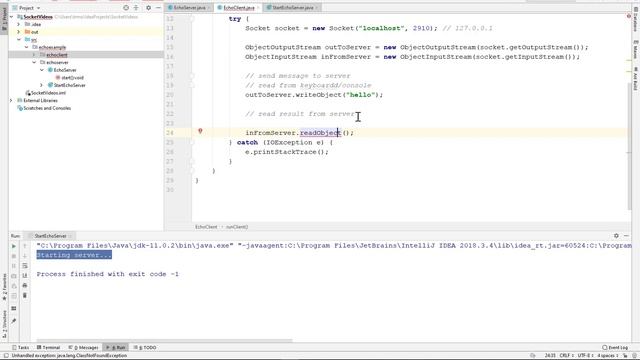Expand the echoclient package
The width and height of the screenshot is (640, 360).
[34, 55]
